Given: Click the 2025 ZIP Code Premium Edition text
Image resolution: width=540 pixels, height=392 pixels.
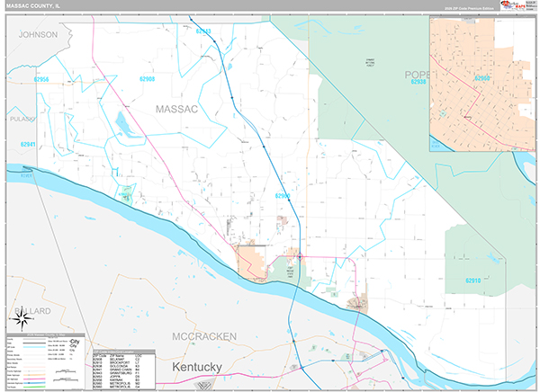Looking at the screenshot, I should click(469, 8).
